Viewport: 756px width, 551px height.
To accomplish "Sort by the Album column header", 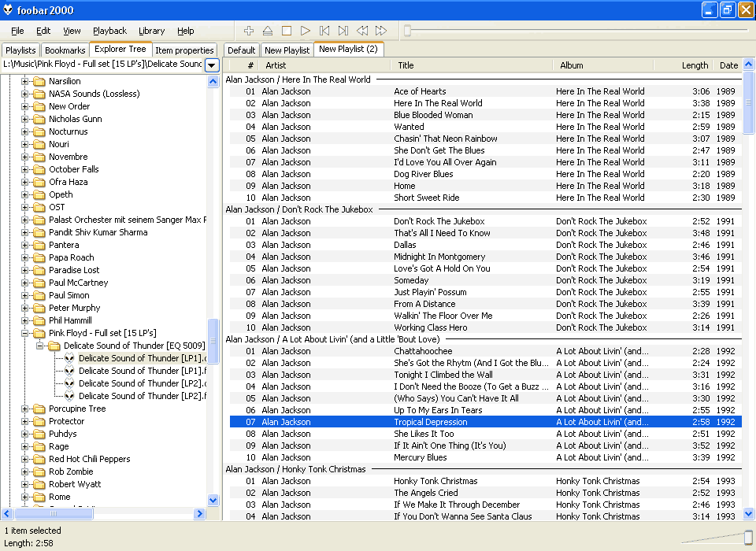I will coord(603,65).
